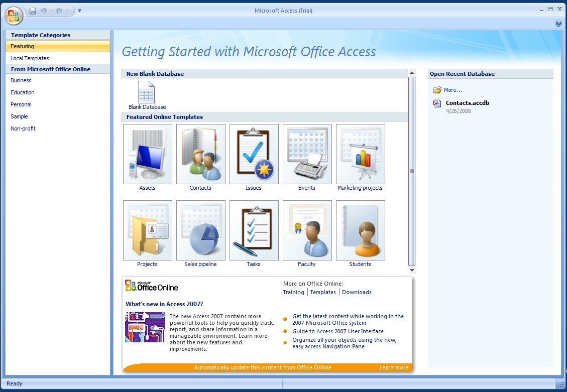The height and width of the screenshot is (392, 567).
Task: Click the templates scrollbar down arrow
Action: [x=412, y=271]
